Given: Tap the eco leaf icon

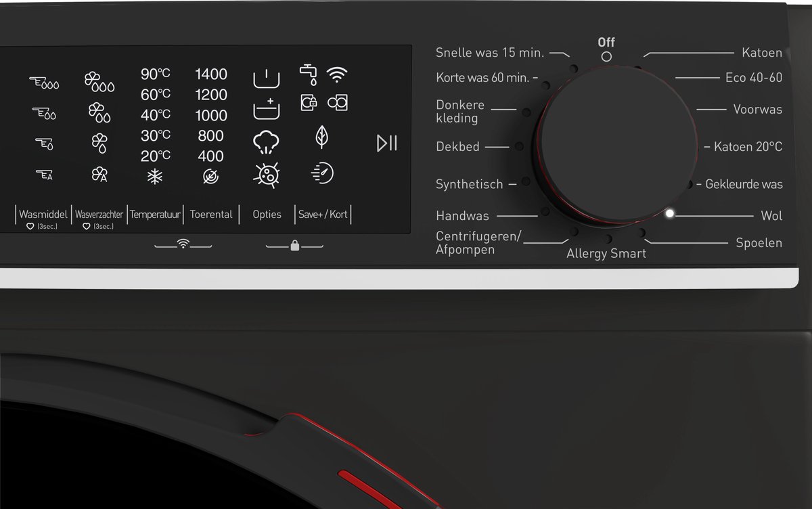Looking at the screenshot, I should (x=323, y=137).
